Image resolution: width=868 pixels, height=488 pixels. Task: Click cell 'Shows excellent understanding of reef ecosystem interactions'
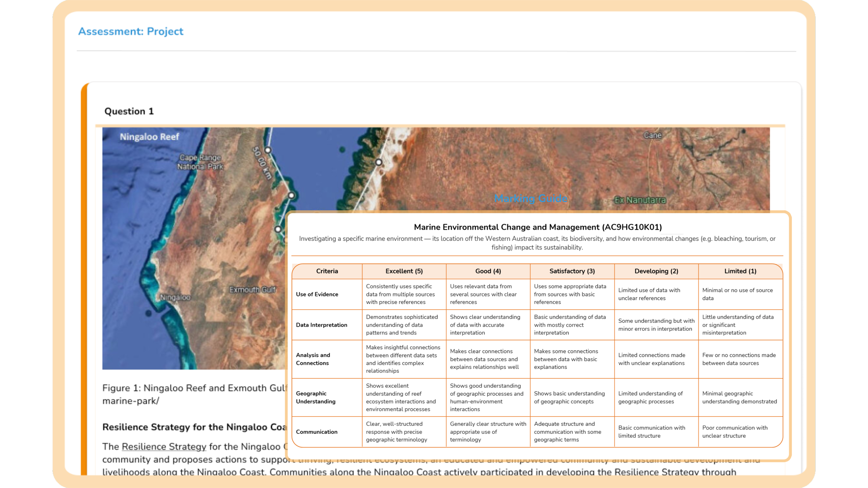click(x=404, y=397)
